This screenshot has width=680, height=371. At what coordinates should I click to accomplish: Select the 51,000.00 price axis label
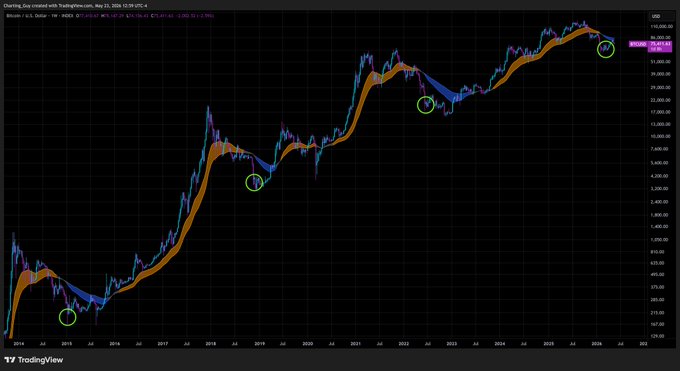[x=660, y=62]
